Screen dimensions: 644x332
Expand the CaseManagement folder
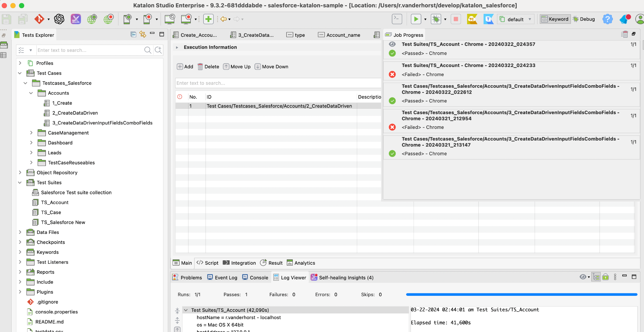[x=31, y=133]
